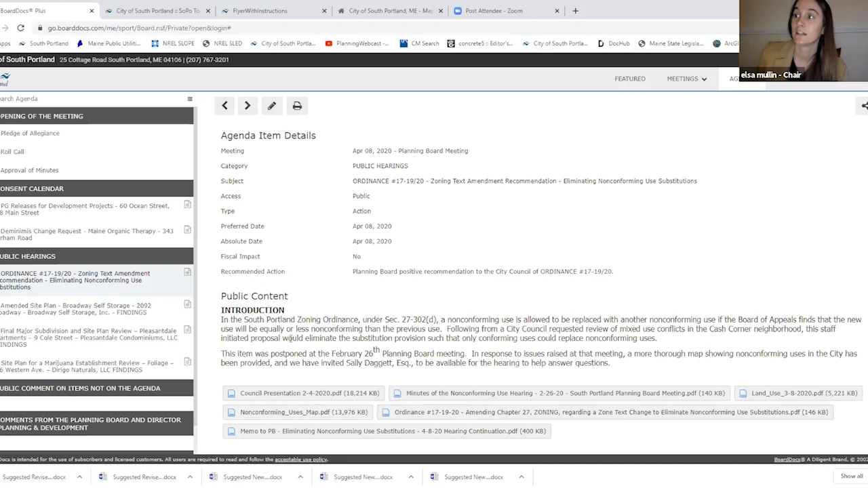Open document icon for Final Major Subdivision item
The height and width of the screenshot is (488, 868).
(188, 331)
